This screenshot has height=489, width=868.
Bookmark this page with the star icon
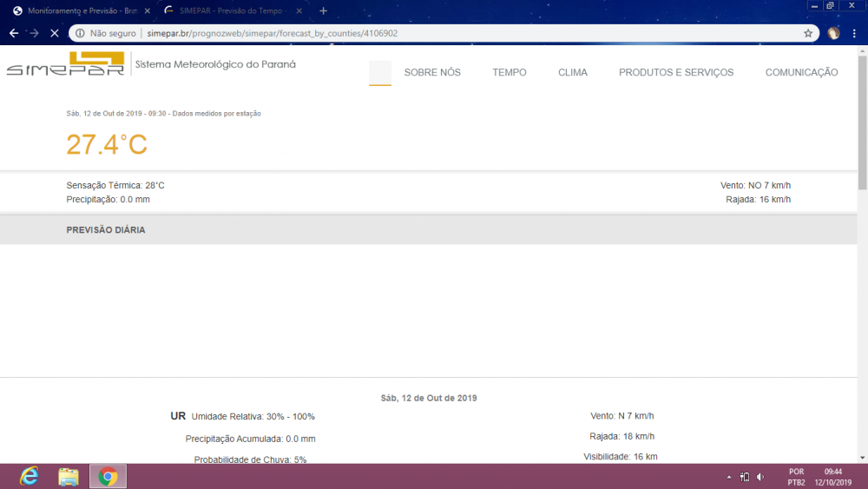pos(808,33)
